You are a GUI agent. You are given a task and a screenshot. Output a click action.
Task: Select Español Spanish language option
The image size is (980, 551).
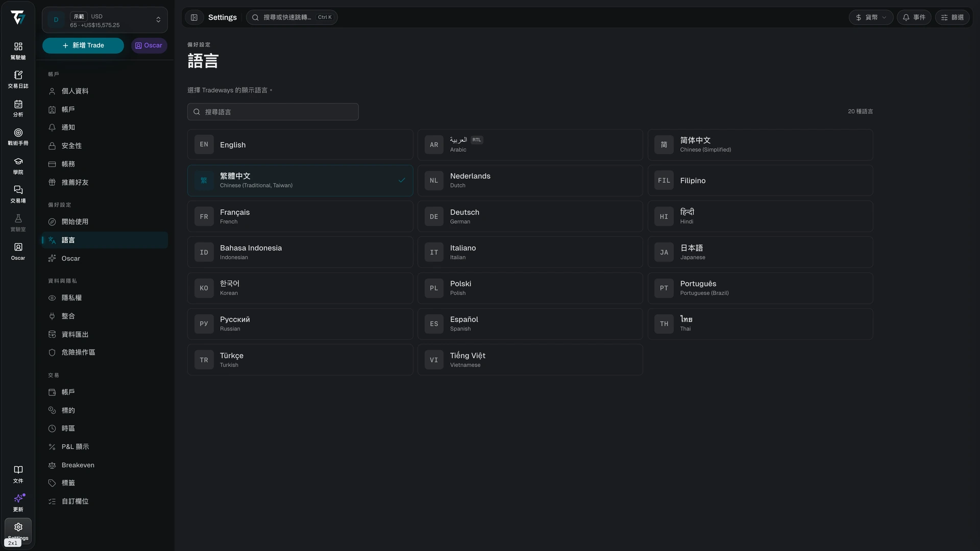[x=530, y=324]
